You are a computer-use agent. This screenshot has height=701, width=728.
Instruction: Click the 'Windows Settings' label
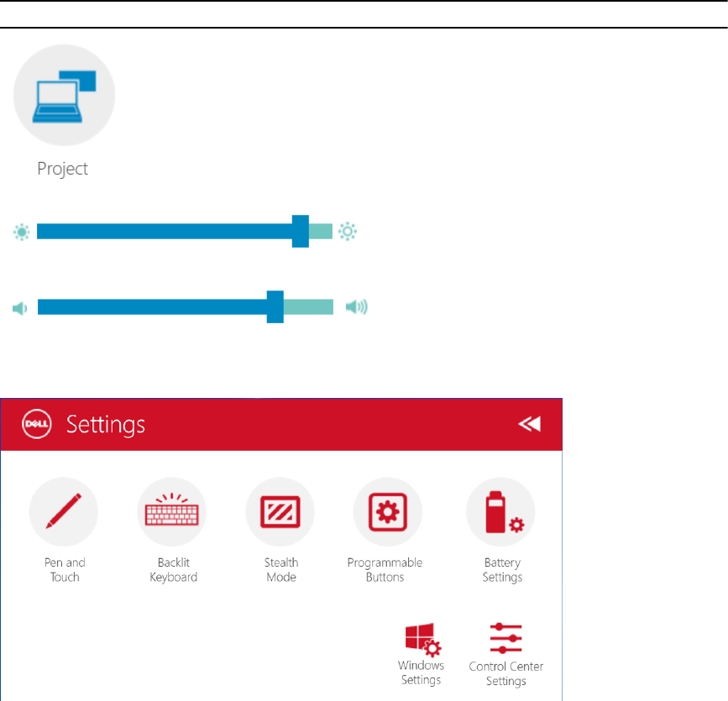[422, 672]
